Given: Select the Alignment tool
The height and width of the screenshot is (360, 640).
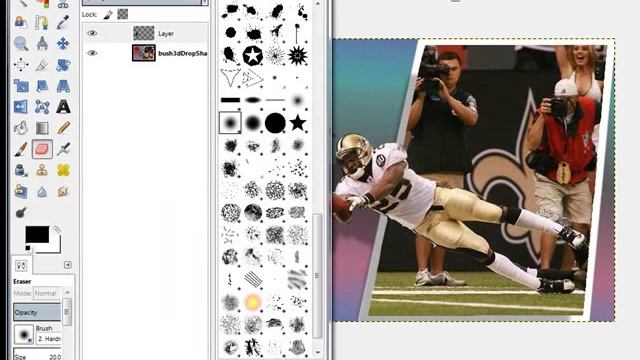Looking at the screenshot, I should click(21, 64).
